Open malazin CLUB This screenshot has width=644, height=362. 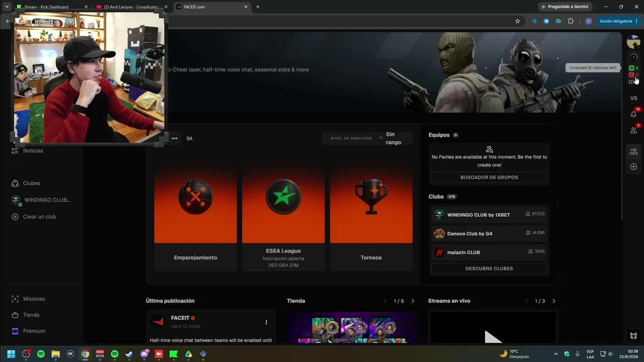click(x=489, y=252)
